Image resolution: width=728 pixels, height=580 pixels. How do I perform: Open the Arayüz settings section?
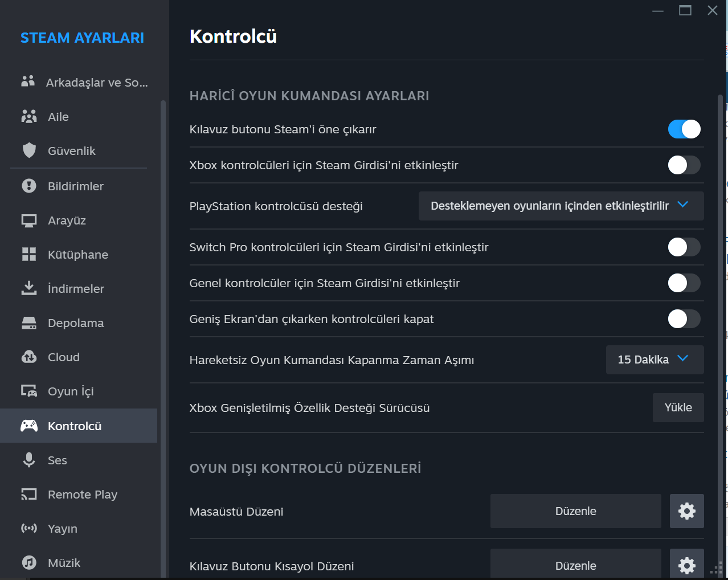point(67,220)
